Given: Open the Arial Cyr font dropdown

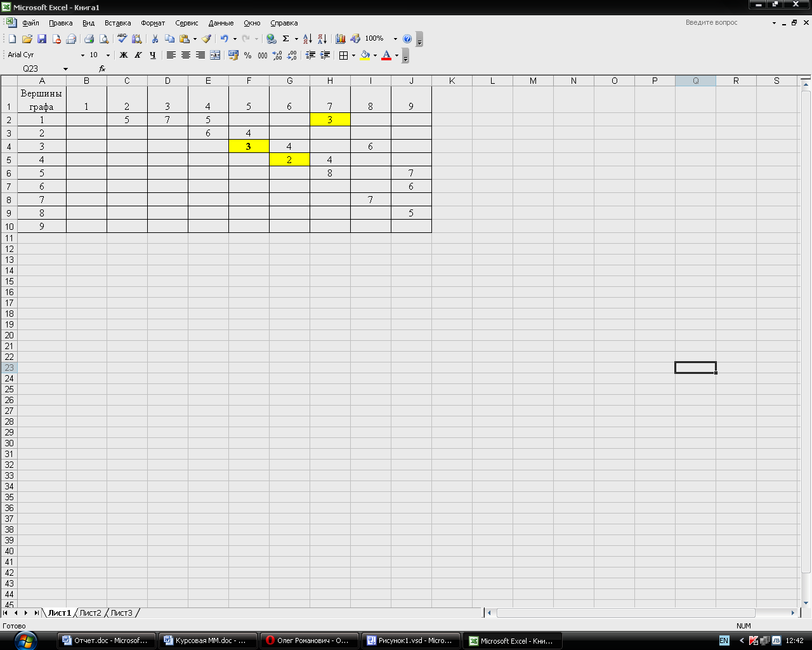Looking at the screenshot, I should coord(82,55).
